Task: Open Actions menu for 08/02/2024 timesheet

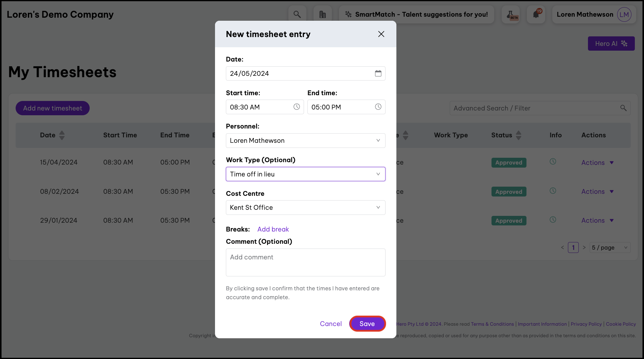Action: tap(597, 191)
